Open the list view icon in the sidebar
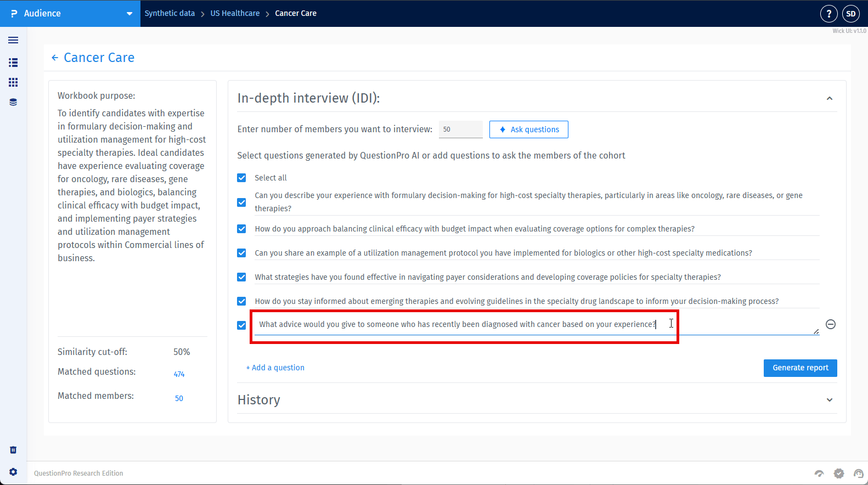This screenshot has width=868, height=485. point(13,63)
